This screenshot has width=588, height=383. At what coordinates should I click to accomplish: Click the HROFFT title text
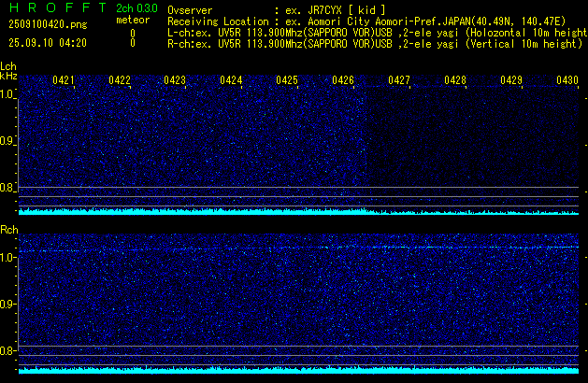pyautogui.click(x=58, y=7)
